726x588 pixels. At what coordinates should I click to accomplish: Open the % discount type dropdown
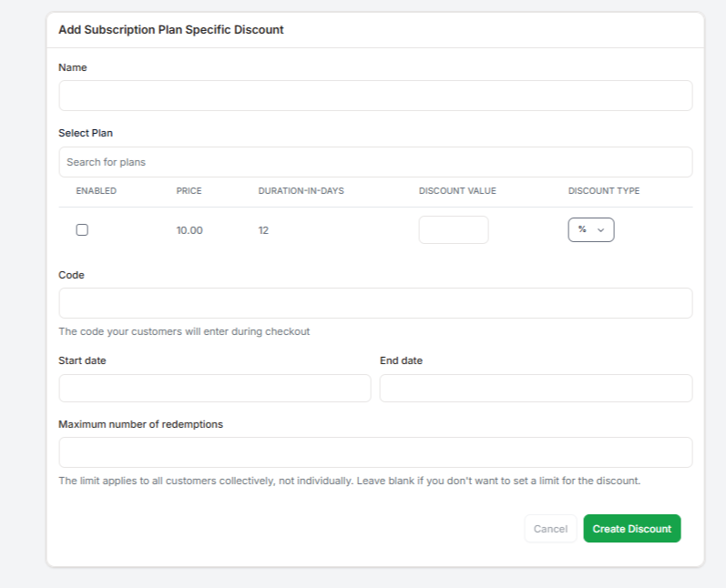[590, 229]
